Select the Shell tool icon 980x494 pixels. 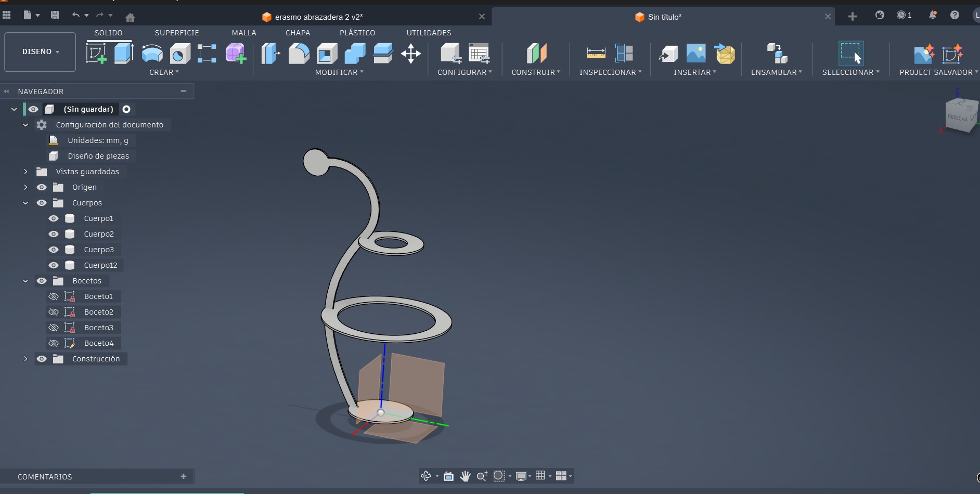[327, 54]
